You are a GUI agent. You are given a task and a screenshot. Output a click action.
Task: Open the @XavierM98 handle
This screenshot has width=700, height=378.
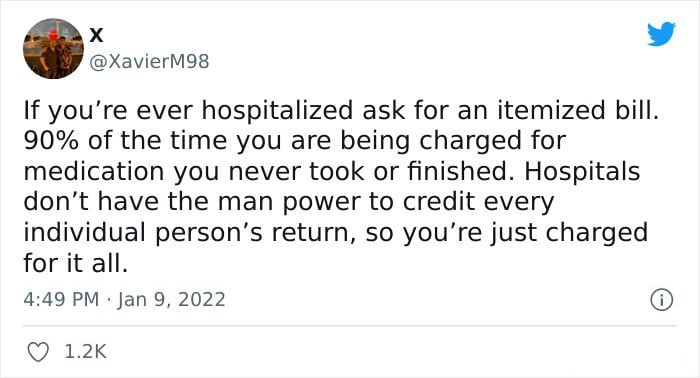(x=149, y=62)
